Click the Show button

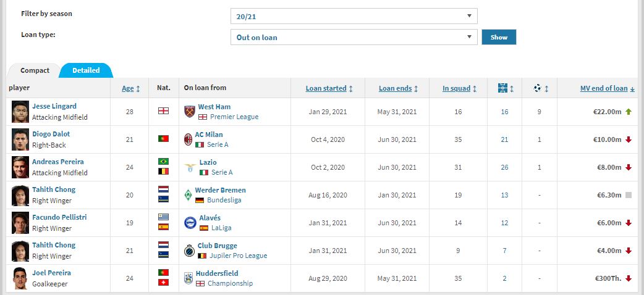tap(499, 37)
